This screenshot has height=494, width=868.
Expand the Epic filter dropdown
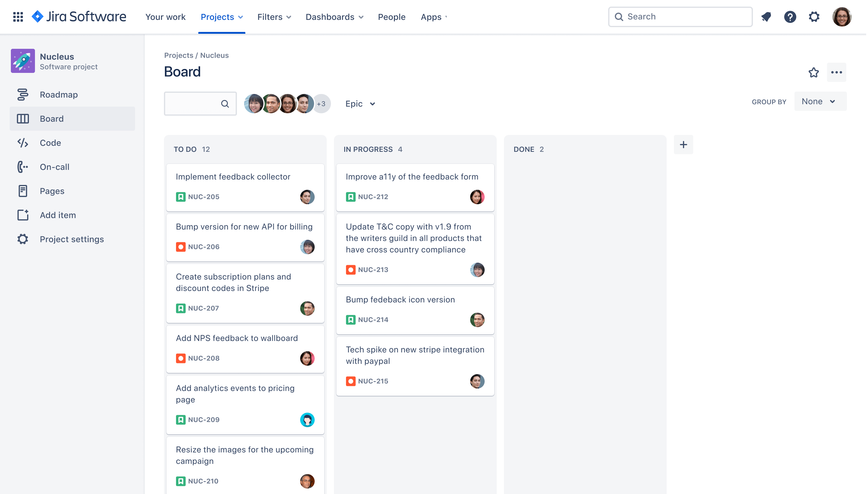(x=360, y=103)
